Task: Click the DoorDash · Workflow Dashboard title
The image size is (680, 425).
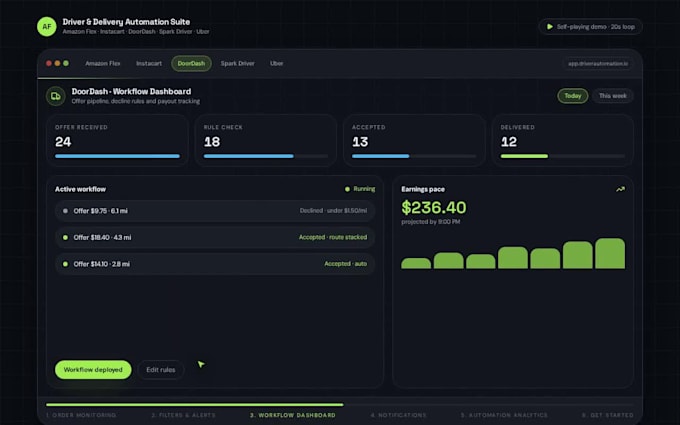Action: 131,92
